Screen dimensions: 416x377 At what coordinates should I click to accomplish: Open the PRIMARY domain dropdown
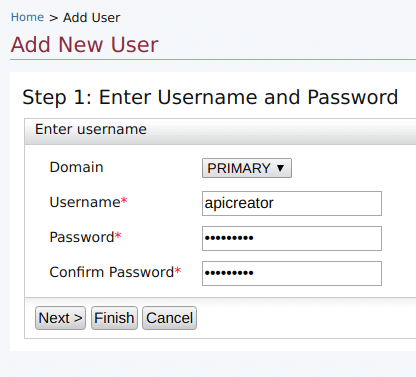(247, 168)
